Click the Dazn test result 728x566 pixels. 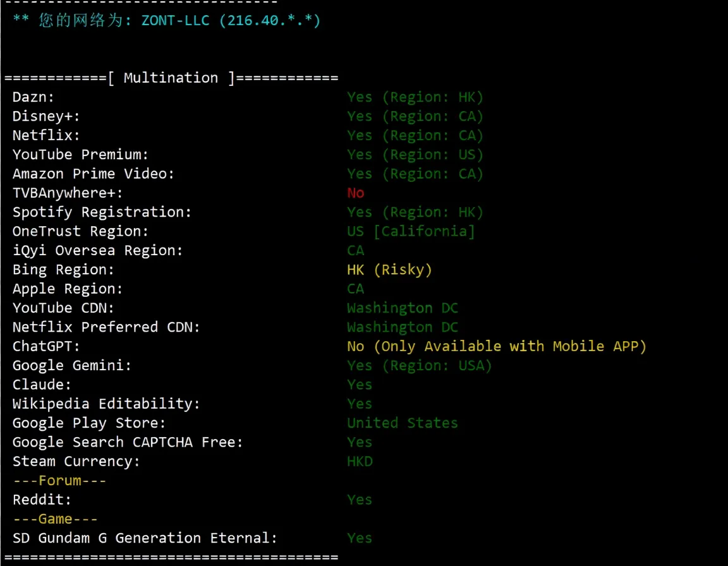(415, 97)
